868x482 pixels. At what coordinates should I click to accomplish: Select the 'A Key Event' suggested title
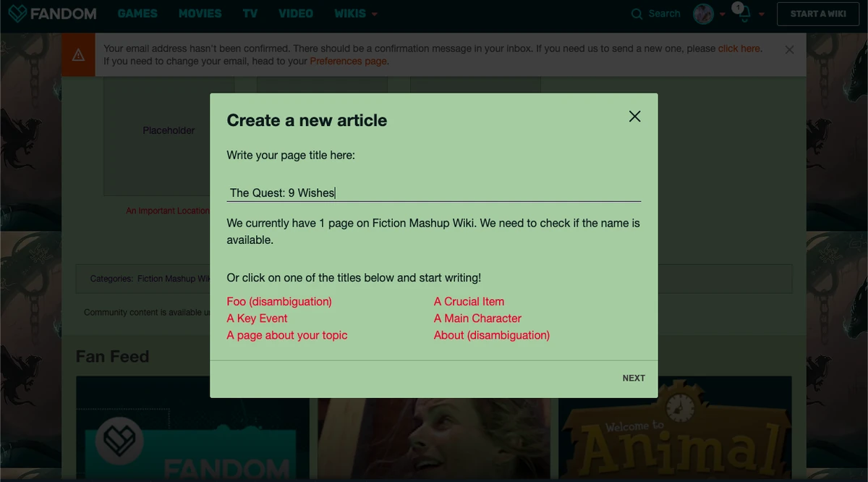[257, 318]
